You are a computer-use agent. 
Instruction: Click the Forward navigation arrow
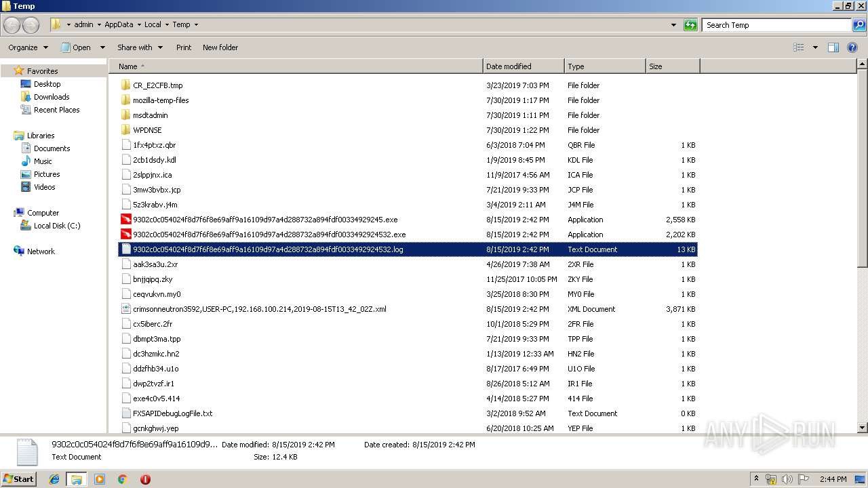[x=31, y=25]
